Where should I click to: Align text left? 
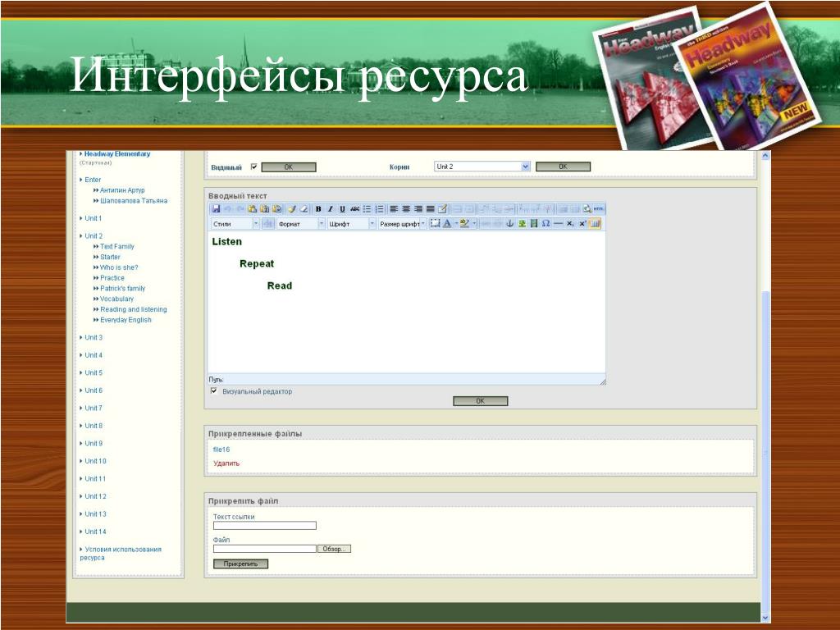coord(395,209)
